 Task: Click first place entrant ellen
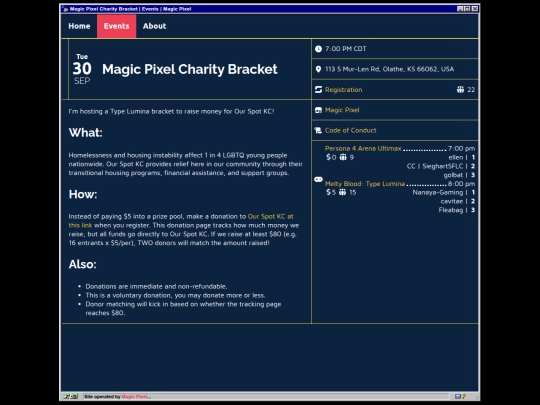click(456, 157)
